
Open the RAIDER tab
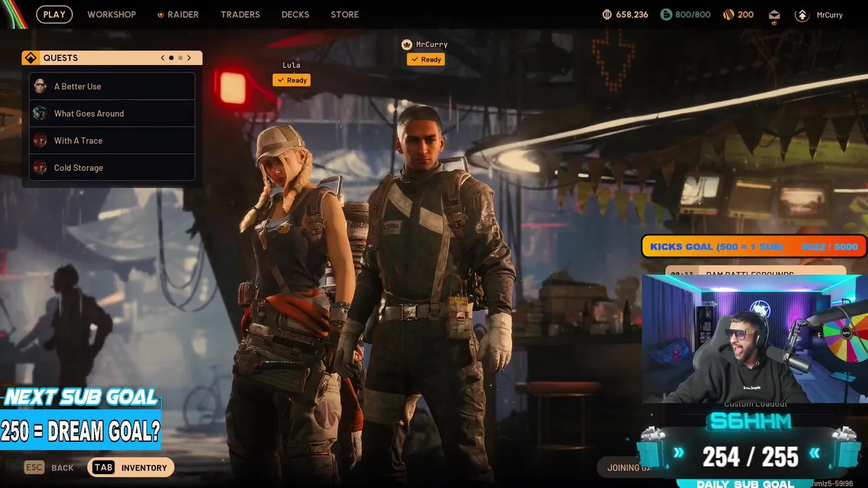[x=178, y=14]
